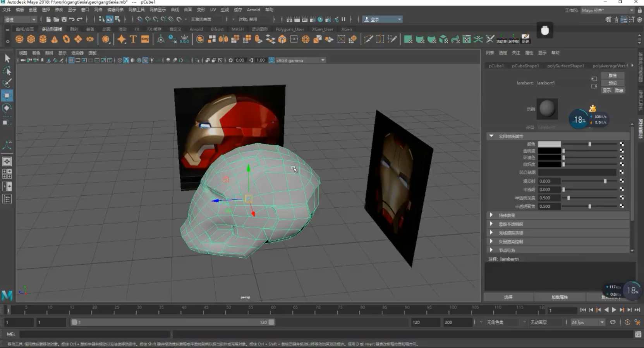Expand the 特殊效果 section

click(x=491, y=215)
